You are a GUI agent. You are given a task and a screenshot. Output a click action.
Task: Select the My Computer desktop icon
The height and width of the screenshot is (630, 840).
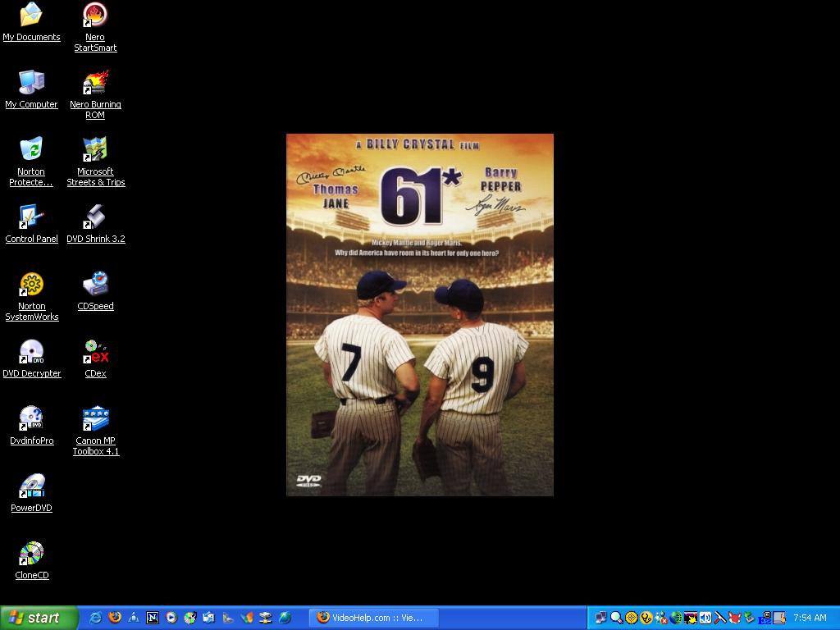(x=31, y=89)
